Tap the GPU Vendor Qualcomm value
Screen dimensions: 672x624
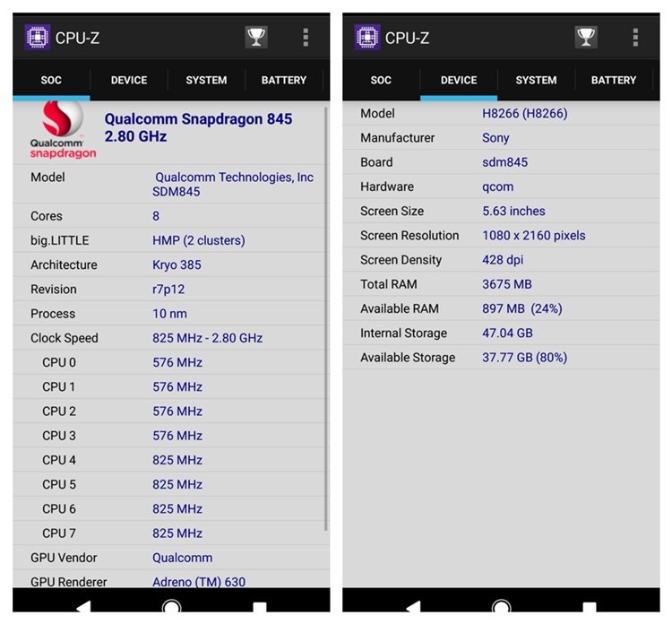[183, 558]
